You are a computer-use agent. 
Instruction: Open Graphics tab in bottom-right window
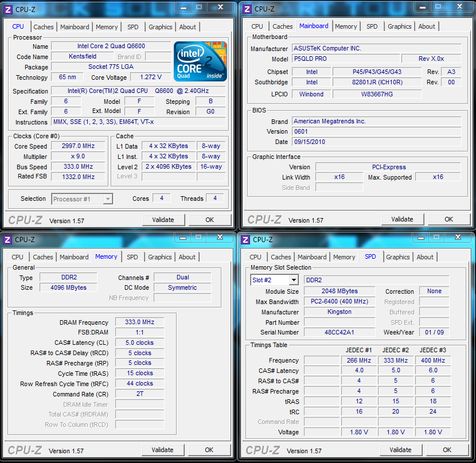click(397, 257)
